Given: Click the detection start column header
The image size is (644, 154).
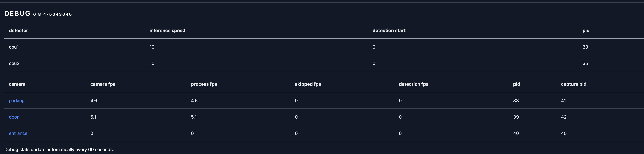Looking at the screenshot, I should (389, 30).
